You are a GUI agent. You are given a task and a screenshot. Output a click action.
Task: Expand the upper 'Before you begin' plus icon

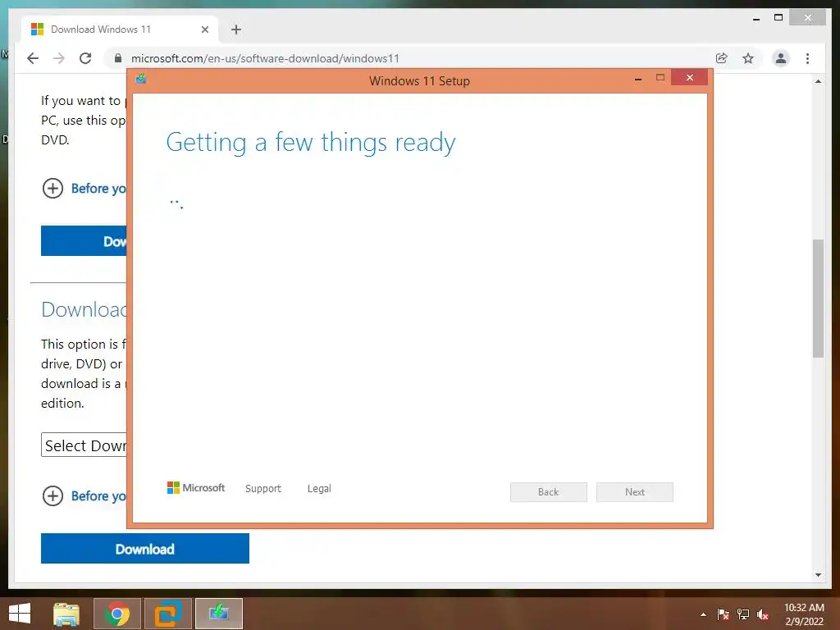point(52,188)
